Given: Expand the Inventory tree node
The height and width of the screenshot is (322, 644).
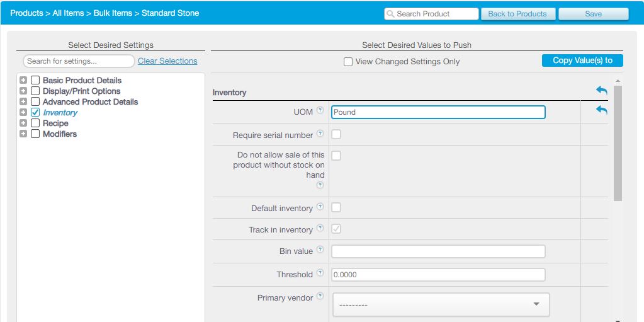Looking at the screenshot, I should (23, 112).
